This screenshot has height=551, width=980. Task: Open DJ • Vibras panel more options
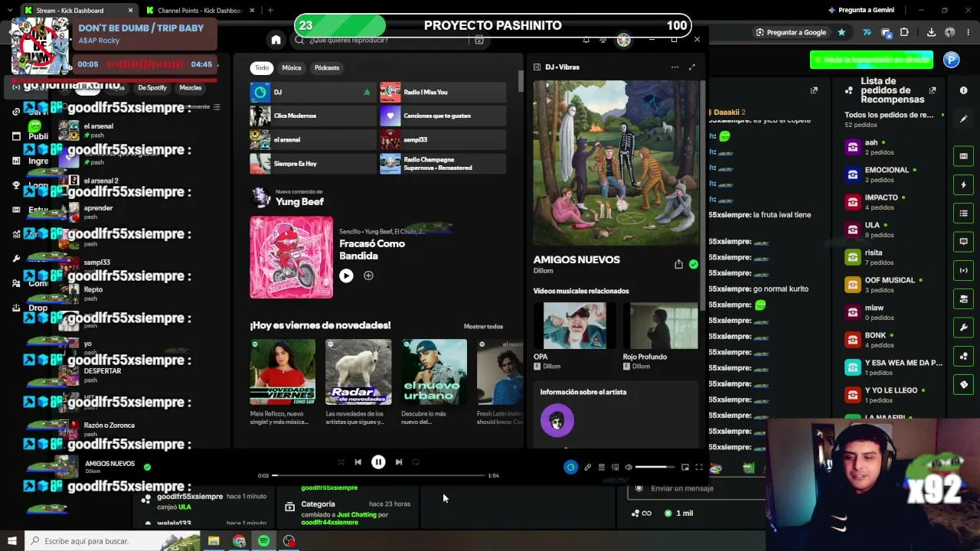click(675, 67)
